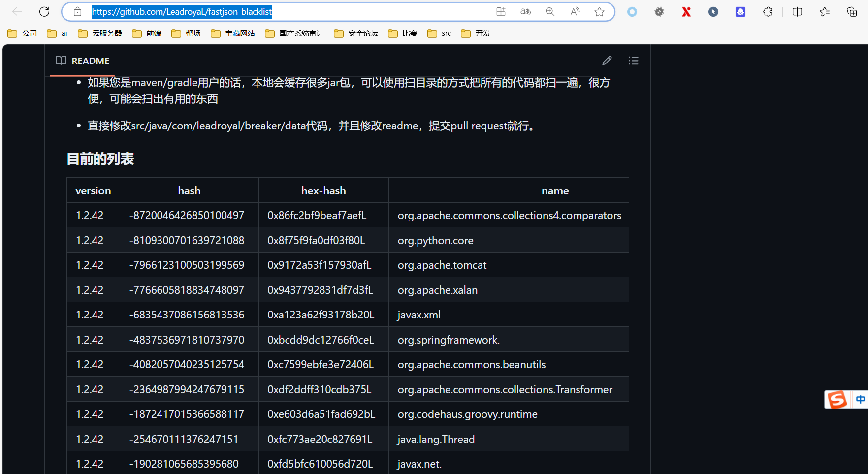This screenshot has height=474, width=868.
Task: Click the hex-hash column header
Action: [324, 190]
